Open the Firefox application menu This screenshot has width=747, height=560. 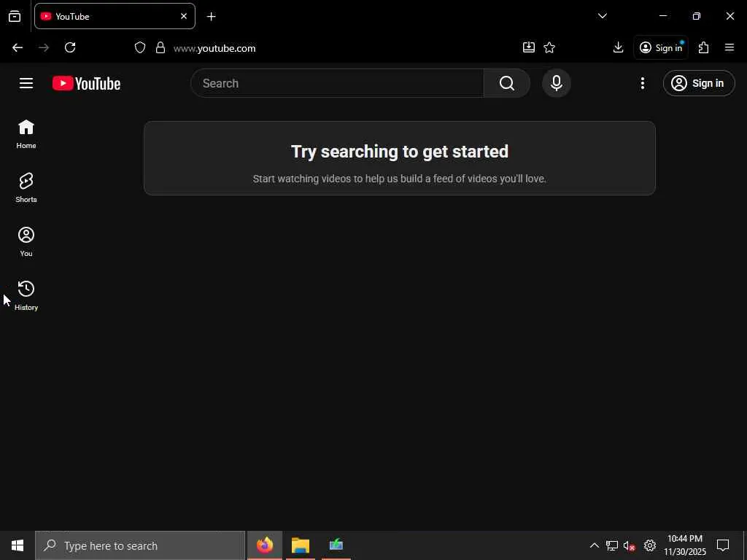(x=729, y=47)
